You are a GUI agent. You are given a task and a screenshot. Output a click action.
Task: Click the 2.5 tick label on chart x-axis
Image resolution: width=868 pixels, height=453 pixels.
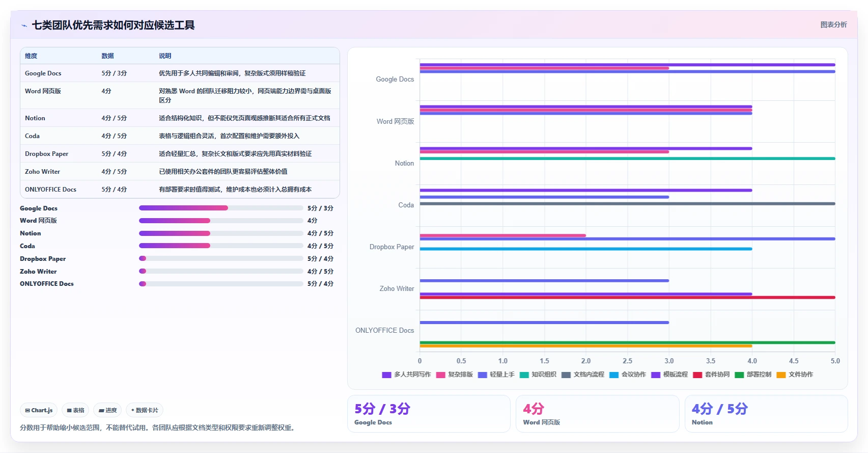(x=627, y=361)
